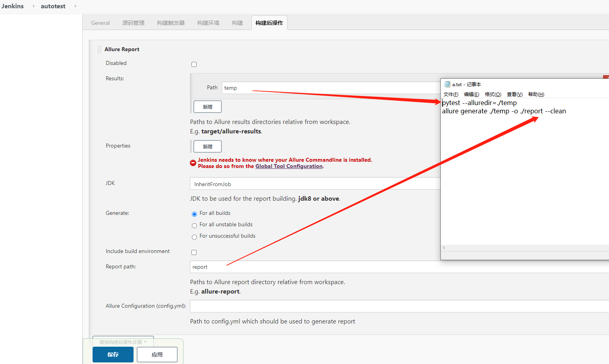Click the 应用 apply button
Viewport: 609px width, 364px height.
click(157, 355)
